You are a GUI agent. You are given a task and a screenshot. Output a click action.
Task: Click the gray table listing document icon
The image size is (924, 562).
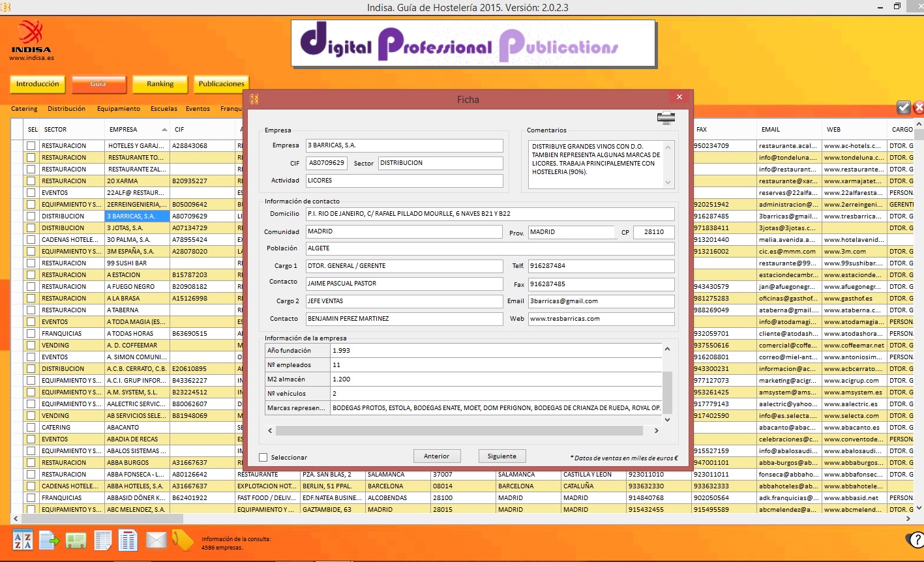[x=103, y=540]
